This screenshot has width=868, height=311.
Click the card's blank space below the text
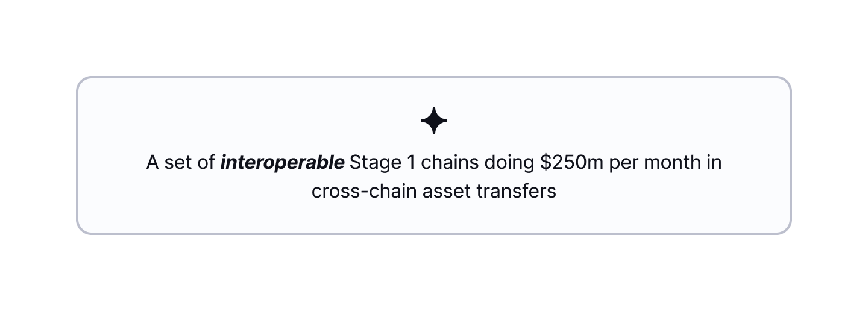(x=434, y=218)
